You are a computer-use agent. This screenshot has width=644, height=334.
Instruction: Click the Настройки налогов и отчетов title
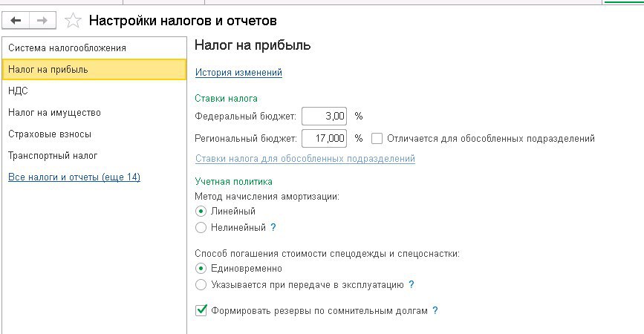tap(183, 21)
